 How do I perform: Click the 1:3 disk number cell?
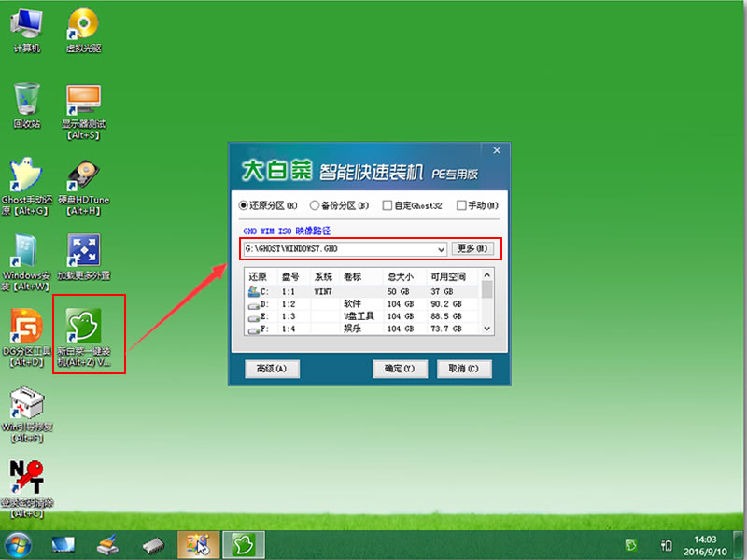[289, 316]
